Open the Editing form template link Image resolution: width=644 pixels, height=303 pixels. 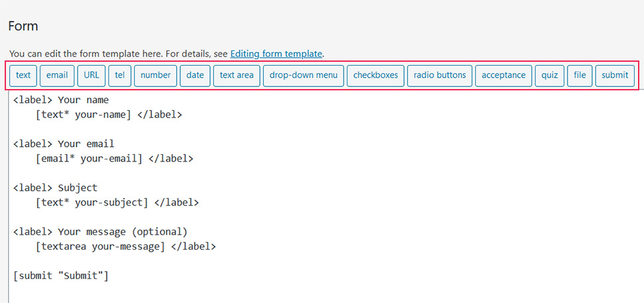coord(276,53)
